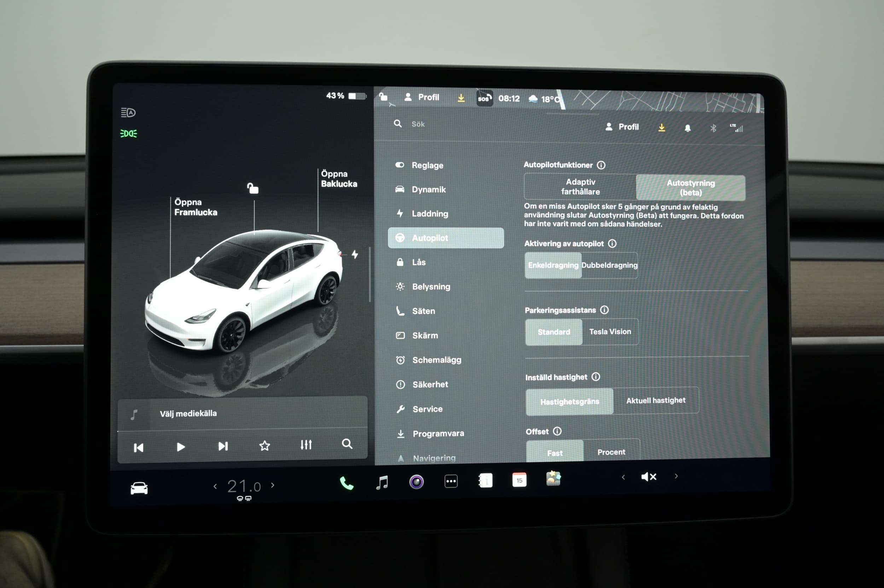Select Aktuell hastighet speed setting

pyautogui.click(x=656, y=401)
